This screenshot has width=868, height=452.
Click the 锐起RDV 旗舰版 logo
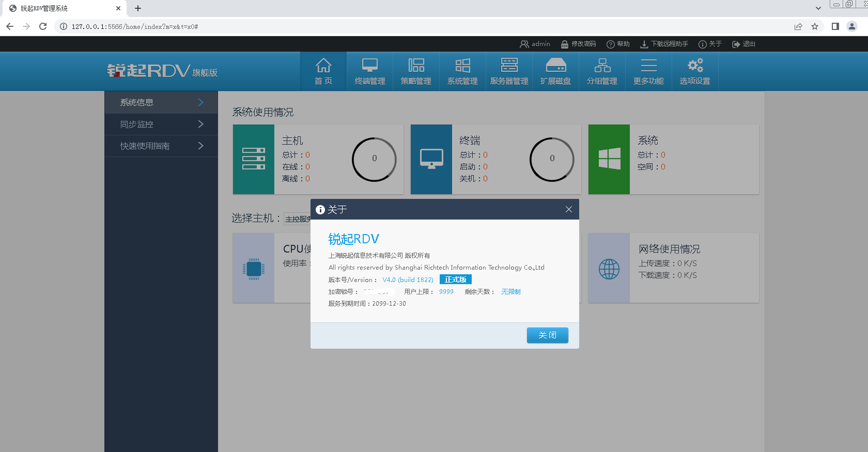162,71
